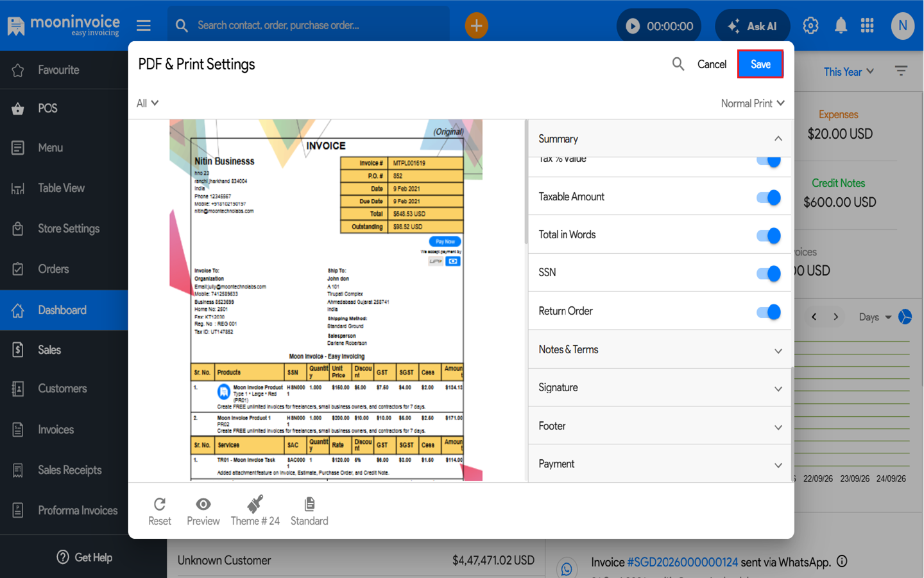The height and width of the screenshot is (578, 924).
Task: Open the Normal Print dropdown
Action: (753, 103)
